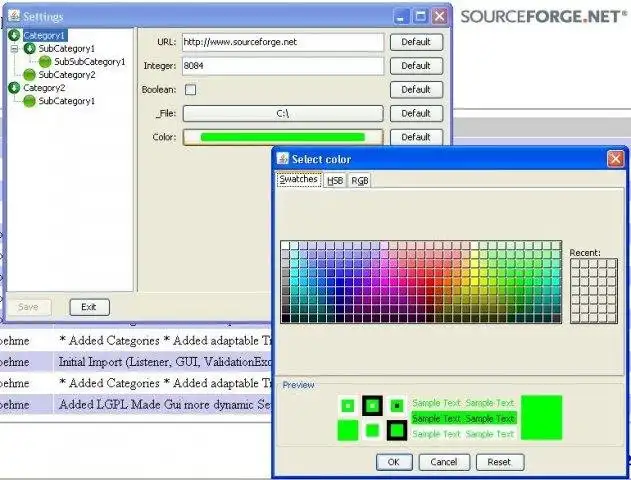631x480 pixels.
Task: Open the file chooser button showing C:\
Action: pos(283,113)
